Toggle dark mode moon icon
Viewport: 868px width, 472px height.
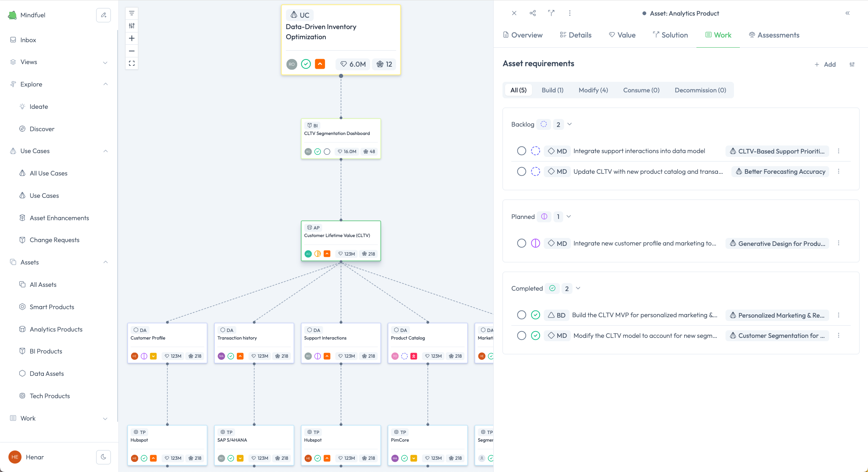103,457
